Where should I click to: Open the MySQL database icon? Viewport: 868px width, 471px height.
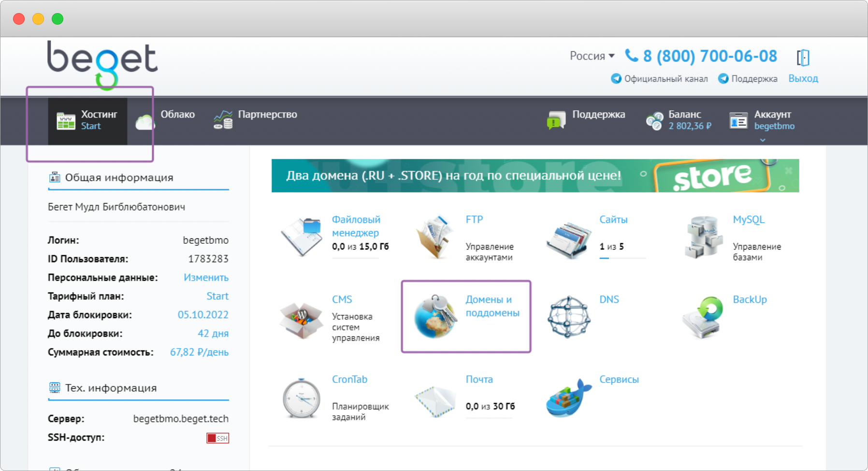(703, 236)
